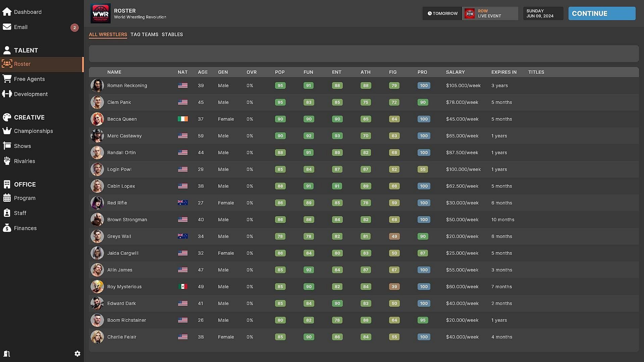
Task: Open the Free Agents cart icon
Action: tap(7, 79)
